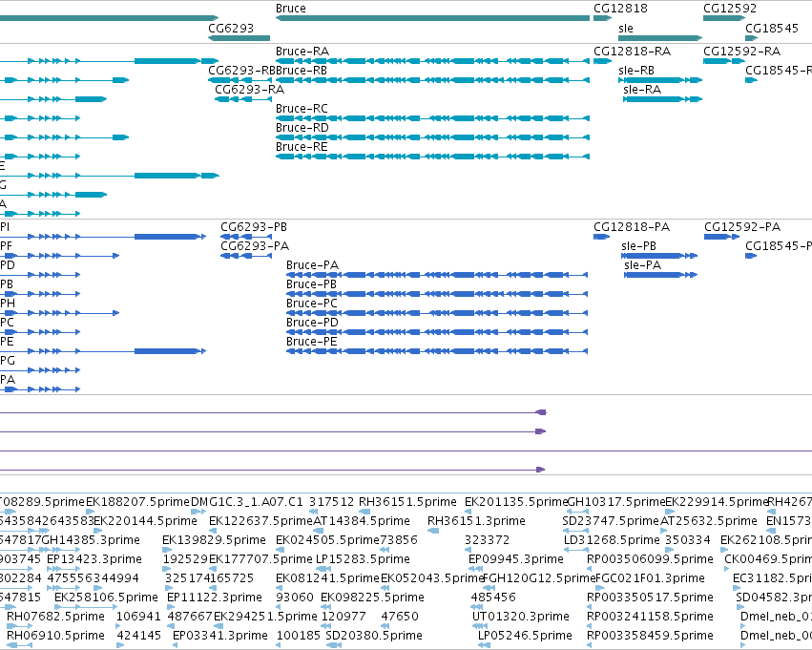
Task: Click the Bruce-RB transcript label
Action: [302, 71]
